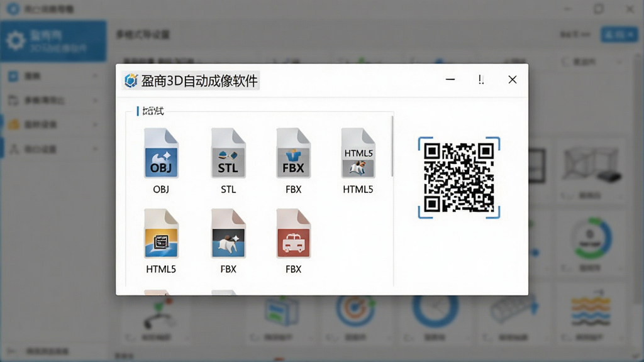Open main window sidebar item with person icon
The image size is (644, 362).
(53, 149)
